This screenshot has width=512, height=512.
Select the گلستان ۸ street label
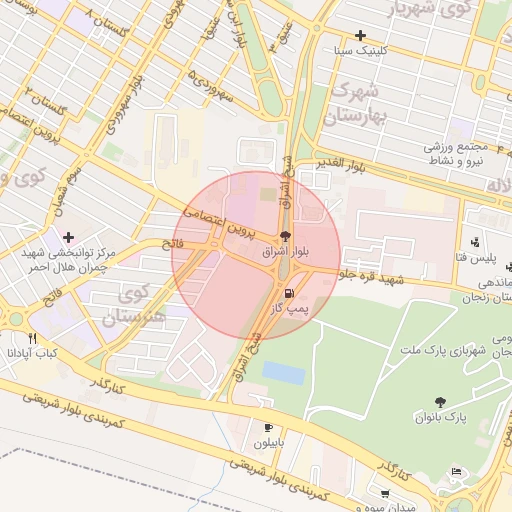(107, 23)
